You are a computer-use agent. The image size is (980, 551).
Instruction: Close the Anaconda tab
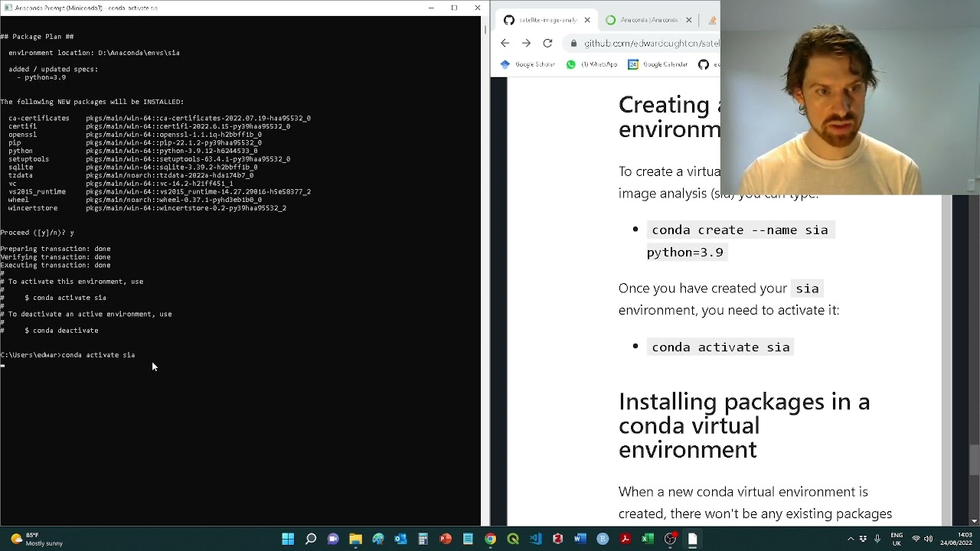[x=688, y=20]
